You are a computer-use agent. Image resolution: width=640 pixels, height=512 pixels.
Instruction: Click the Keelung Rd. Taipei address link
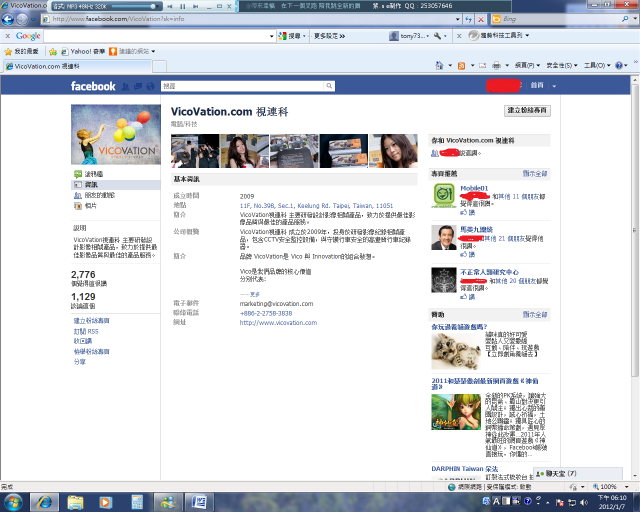pyautogui.click(x=316, y=206)
